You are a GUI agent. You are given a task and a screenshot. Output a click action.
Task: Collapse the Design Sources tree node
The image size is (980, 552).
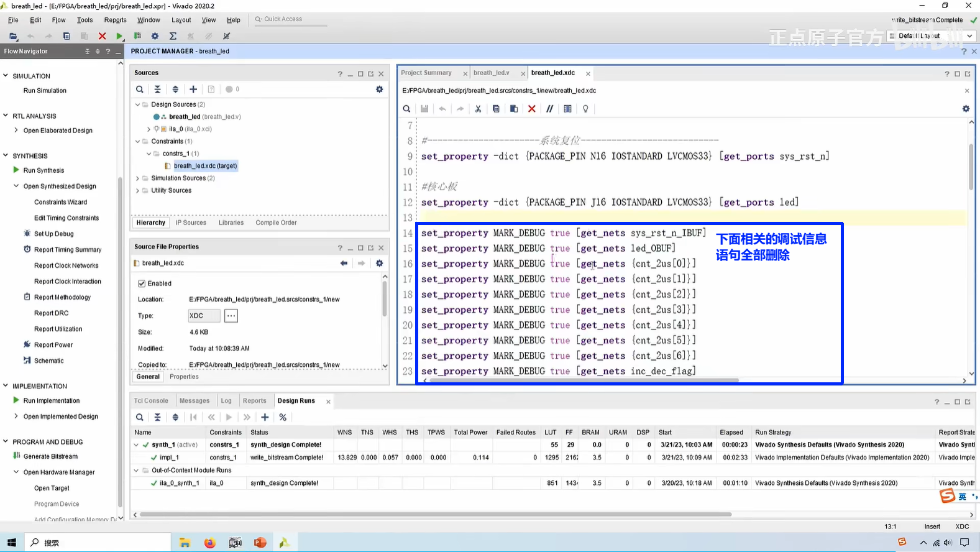[138, 104]
